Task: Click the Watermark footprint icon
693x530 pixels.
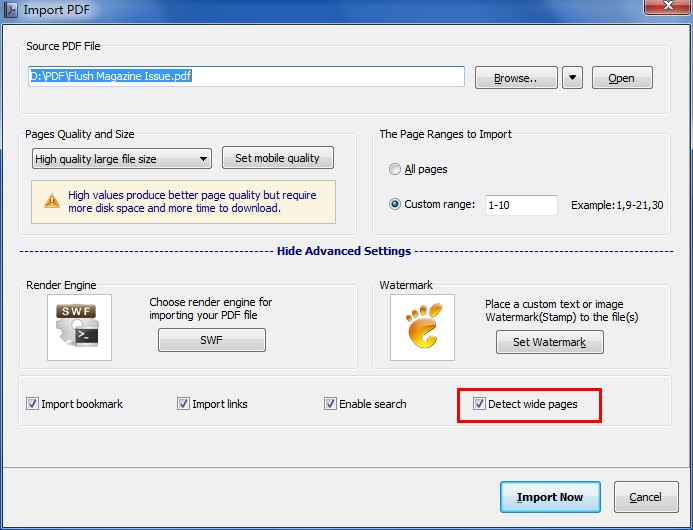Action: 422,327
